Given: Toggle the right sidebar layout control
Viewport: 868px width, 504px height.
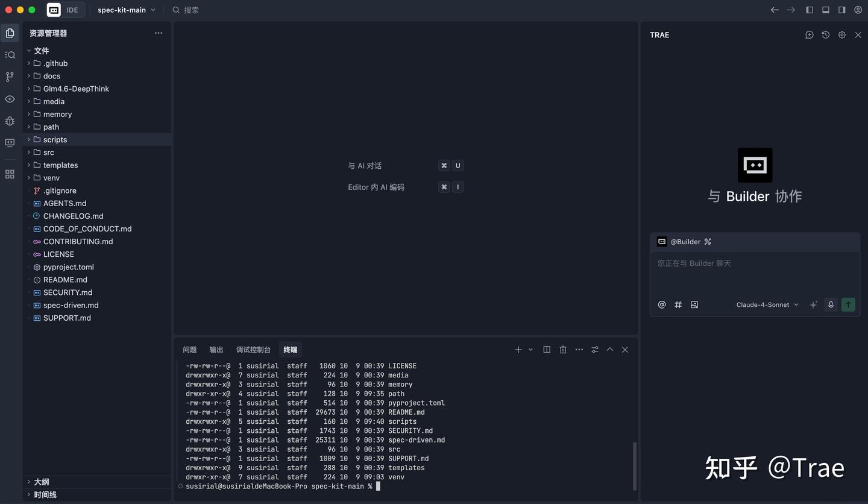Looking at the screenshot, I should (842, 10).
